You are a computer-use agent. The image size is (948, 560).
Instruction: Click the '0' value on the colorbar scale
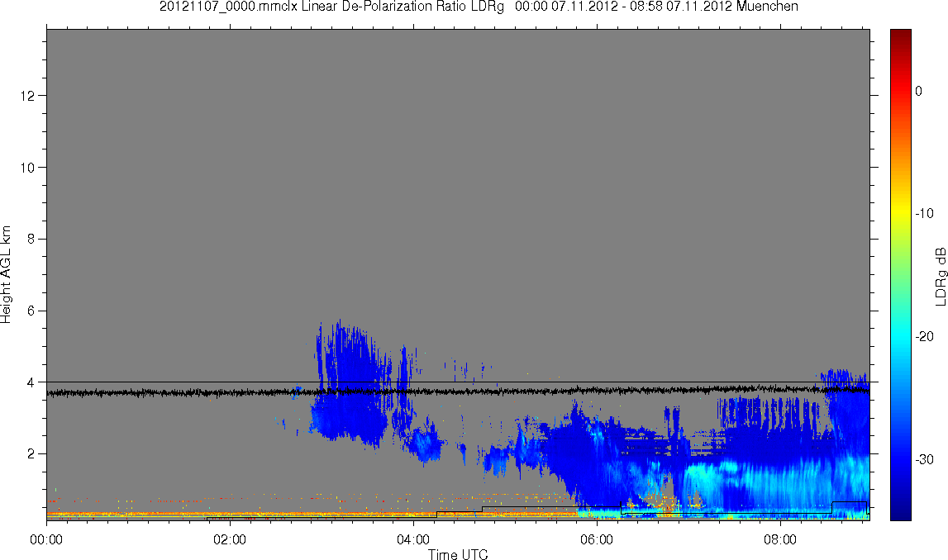point(918,91)
